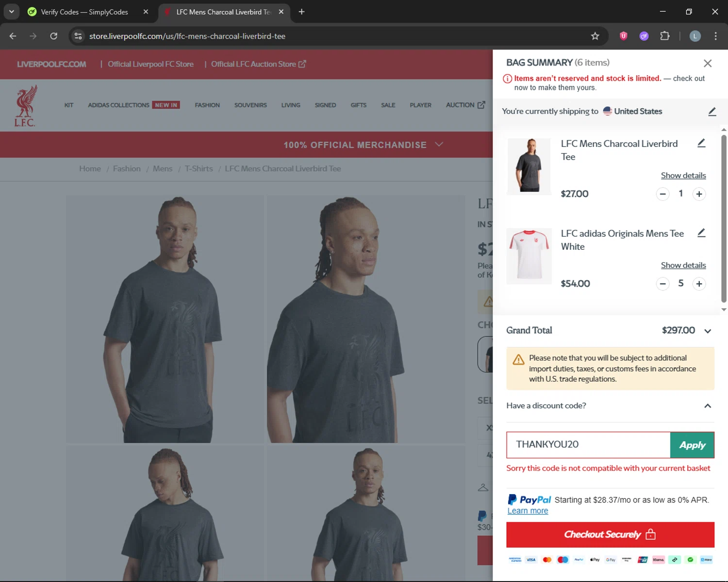The width and height of the screenshot is (728, 582).
Task: Reload the page
Action: [54, 36]
